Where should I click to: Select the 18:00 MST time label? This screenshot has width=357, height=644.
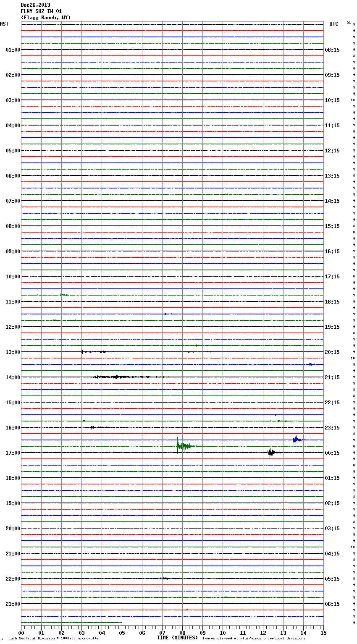13,478
